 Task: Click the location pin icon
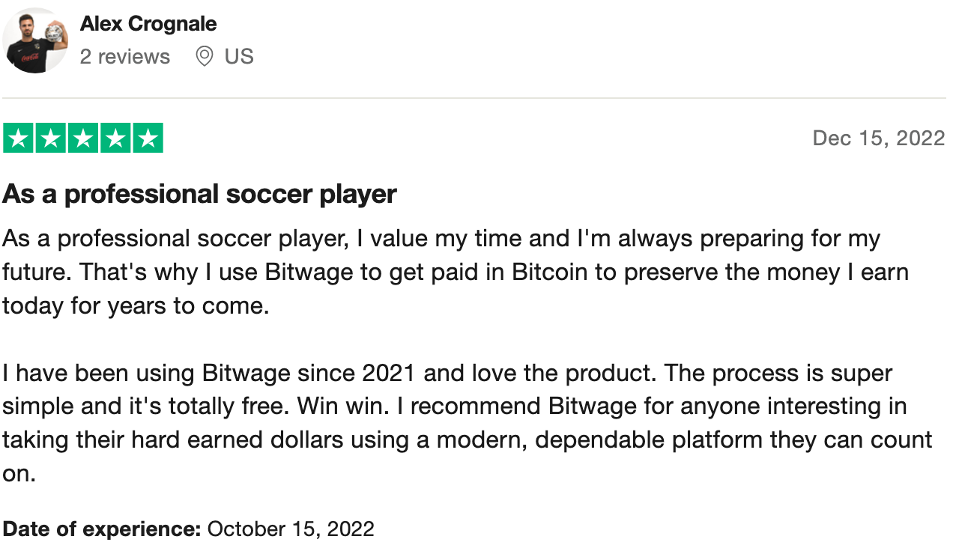[204, 57]
